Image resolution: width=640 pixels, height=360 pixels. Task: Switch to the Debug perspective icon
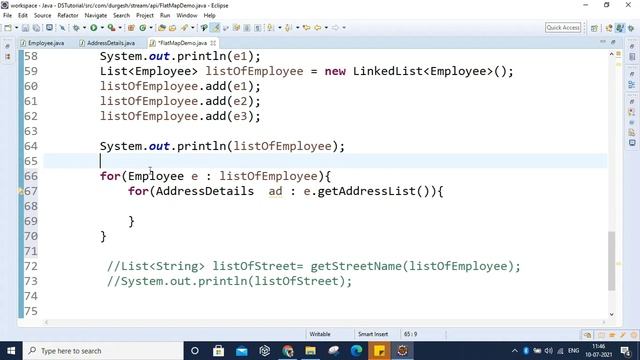[x=631, y=28]
